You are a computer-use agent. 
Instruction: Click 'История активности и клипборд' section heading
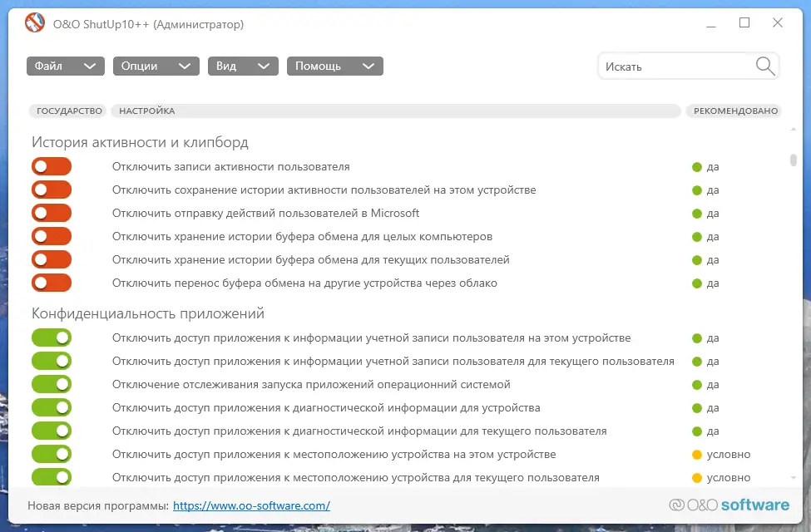[x=141, y=142]
